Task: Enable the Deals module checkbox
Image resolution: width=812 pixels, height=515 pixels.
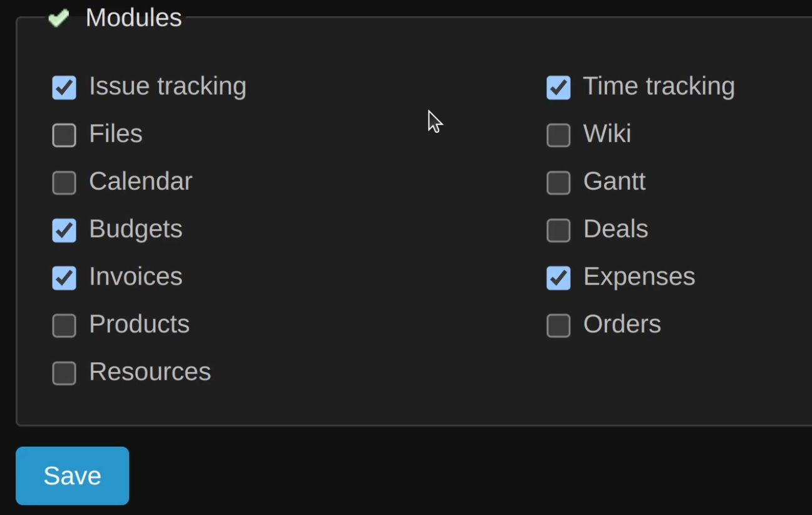Action: [558, 231]
